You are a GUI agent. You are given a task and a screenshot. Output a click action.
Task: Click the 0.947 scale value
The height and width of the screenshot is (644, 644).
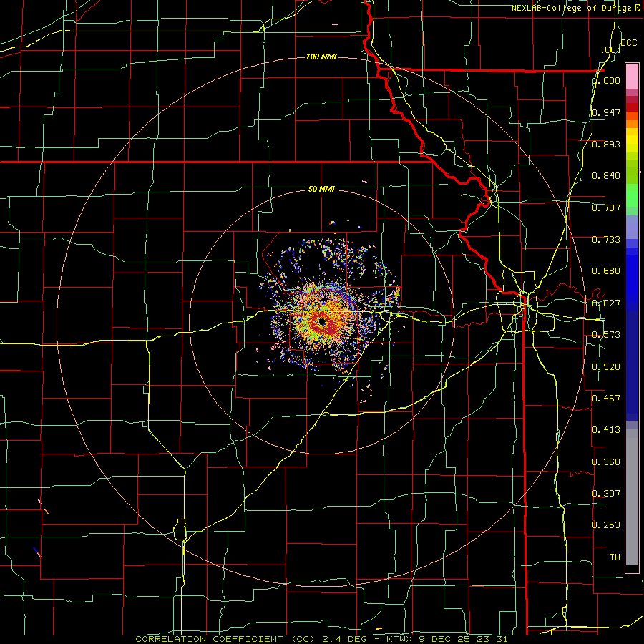pyautogui.click(x=606, y=112)
